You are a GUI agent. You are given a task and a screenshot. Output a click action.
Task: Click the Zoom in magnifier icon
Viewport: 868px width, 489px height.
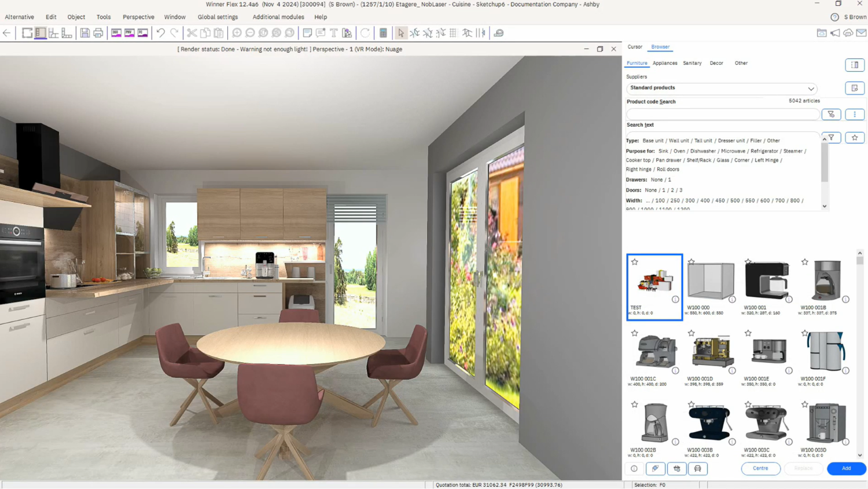[x=237, y=33]
